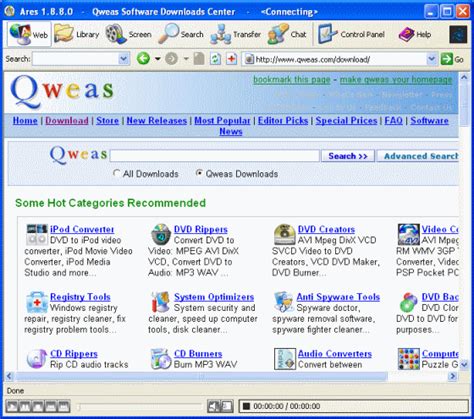
Task: Click the large Qweas logo at top
Action: coord(62,91)
